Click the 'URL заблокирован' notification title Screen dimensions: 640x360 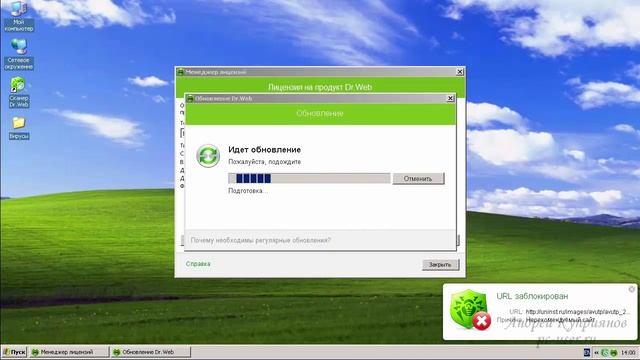click(x=532, y=296)
